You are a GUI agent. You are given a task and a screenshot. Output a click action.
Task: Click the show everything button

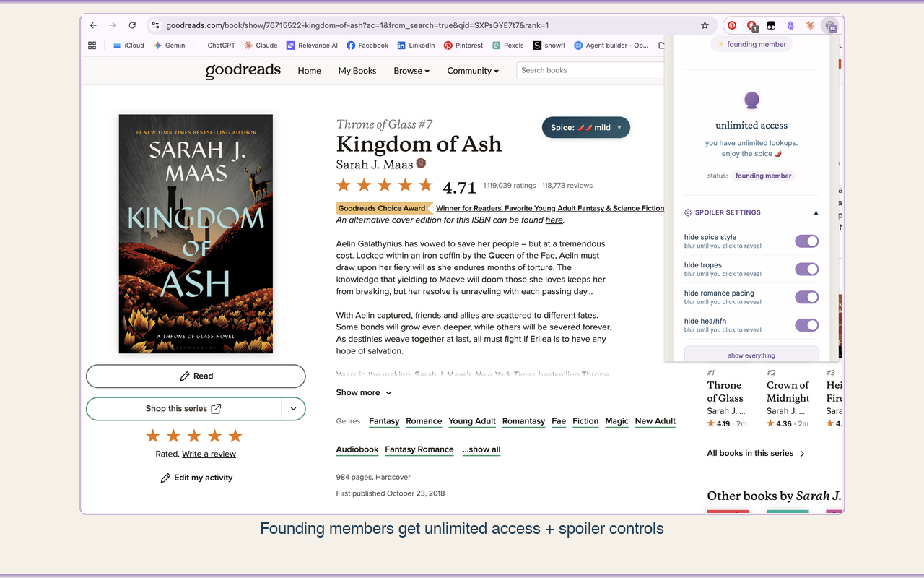tap(751, 354)
